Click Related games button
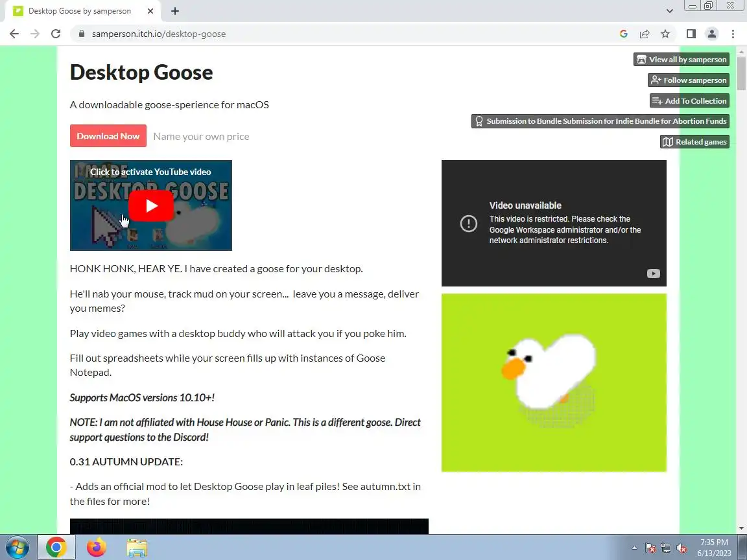The height and width of the screenshot is (560, 747). click(x=694, y=141)
